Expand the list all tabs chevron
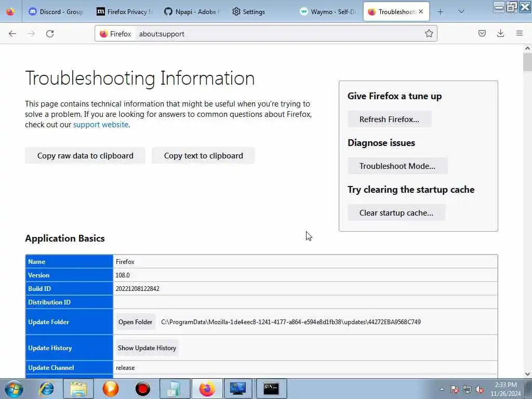 tap(461, 11)
